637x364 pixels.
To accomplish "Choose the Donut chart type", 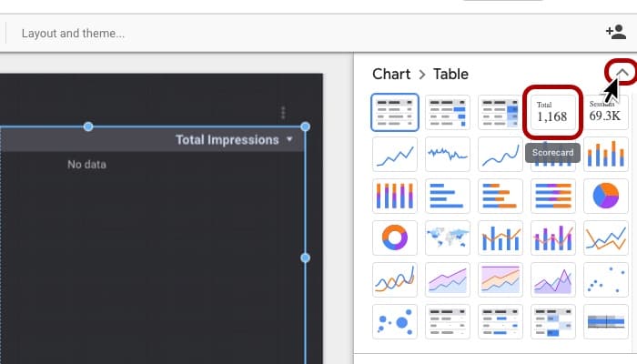I will point(394,238).
